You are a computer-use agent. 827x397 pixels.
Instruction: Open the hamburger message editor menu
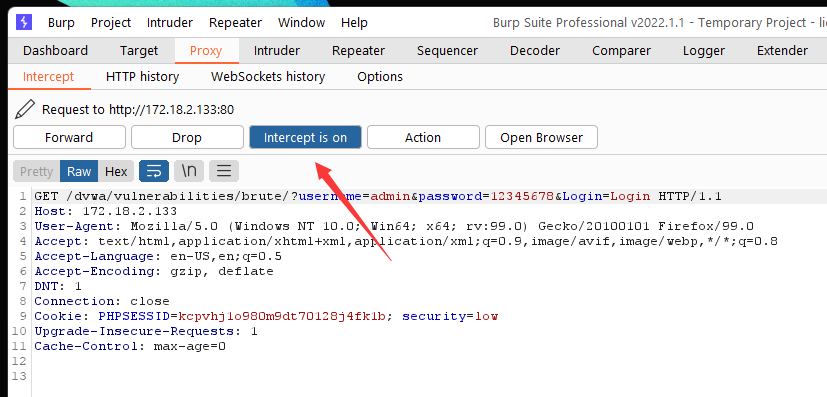pos(224,171)
